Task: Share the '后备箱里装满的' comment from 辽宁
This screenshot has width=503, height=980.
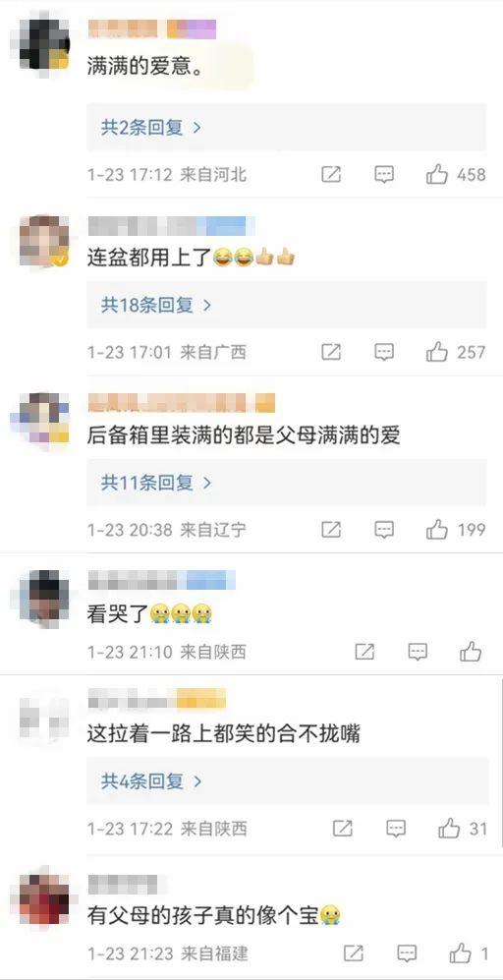Action: tap(331, 530)
